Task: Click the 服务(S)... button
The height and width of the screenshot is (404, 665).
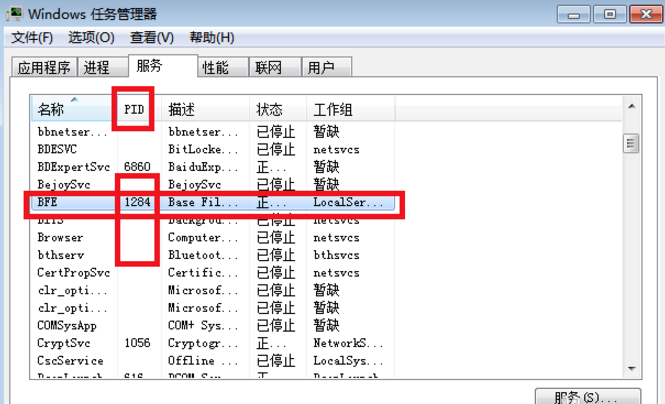Action: (x=587, y=397)
